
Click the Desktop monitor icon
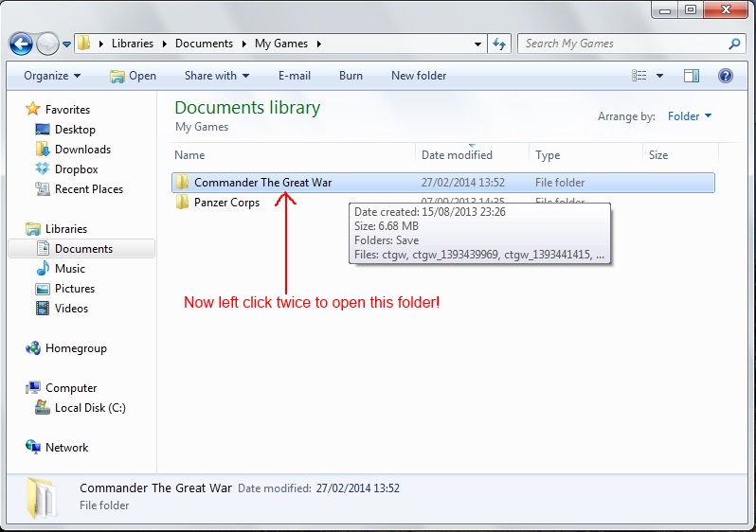(x=43, y=129)
